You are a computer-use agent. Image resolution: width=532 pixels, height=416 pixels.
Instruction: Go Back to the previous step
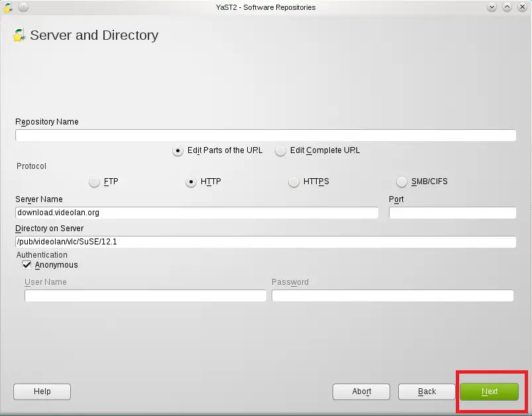427,392
